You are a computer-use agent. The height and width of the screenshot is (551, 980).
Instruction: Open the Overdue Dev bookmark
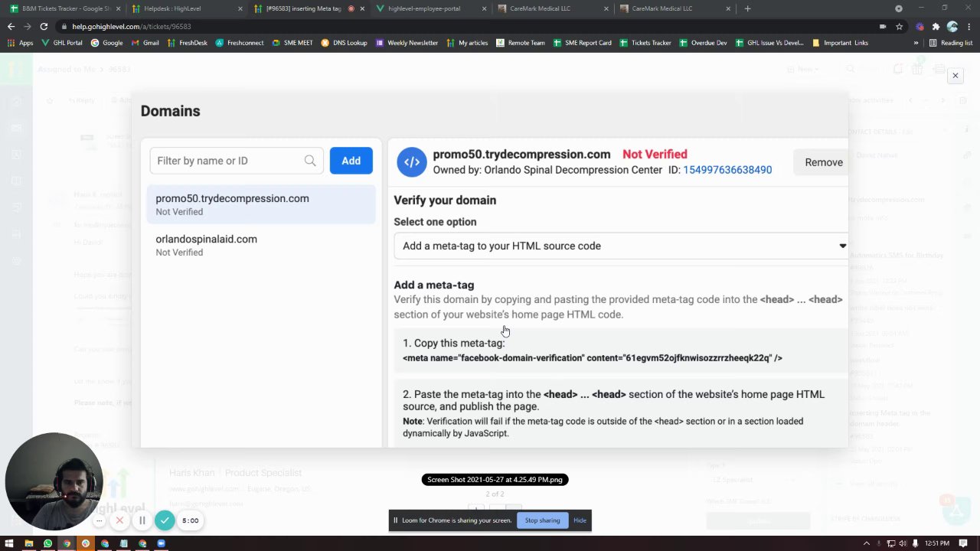704,43
